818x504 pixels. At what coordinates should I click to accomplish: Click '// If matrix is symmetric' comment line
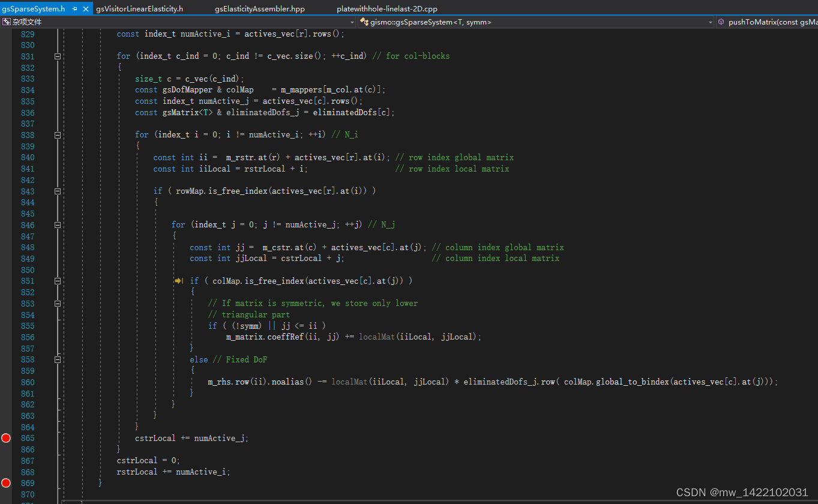[313, 304]
